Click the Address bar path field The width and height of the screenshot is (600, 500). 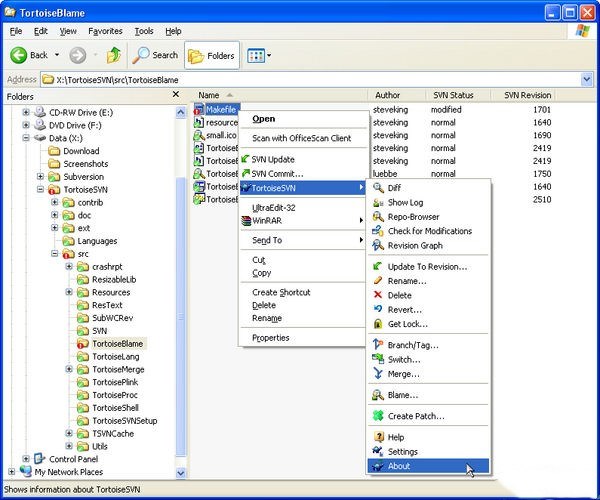pyautogui.click(x=300, y=79)
